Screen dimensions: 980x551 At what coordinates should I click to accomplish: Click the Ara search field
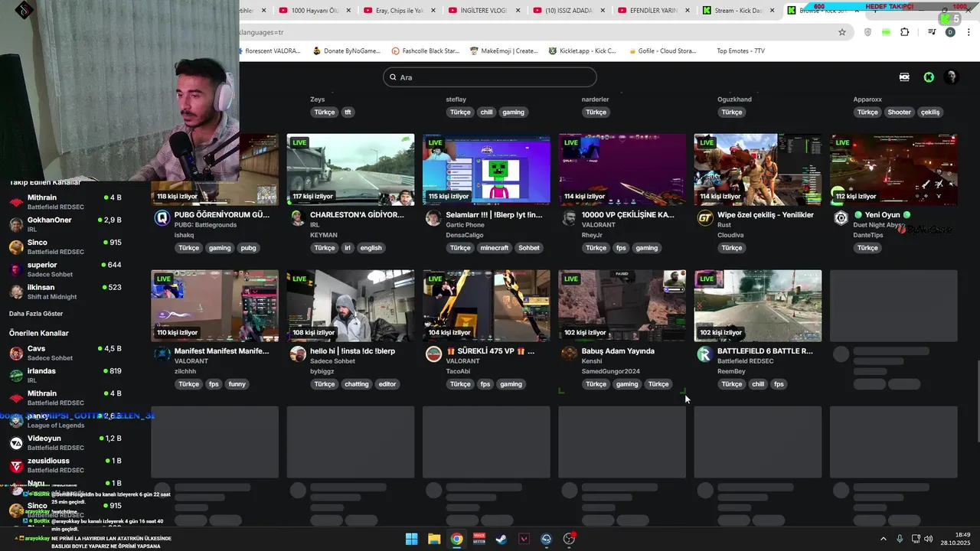click(490, 77)
